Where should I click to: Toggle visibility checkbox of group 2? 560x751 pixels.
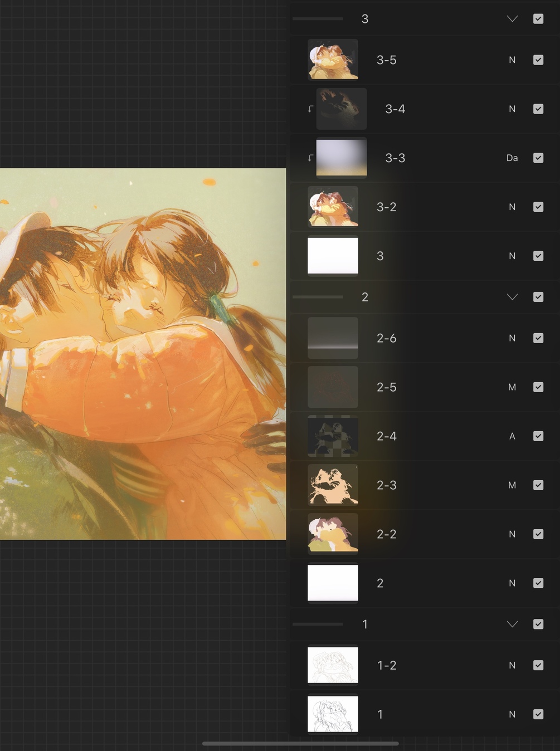tap(538, 297)
